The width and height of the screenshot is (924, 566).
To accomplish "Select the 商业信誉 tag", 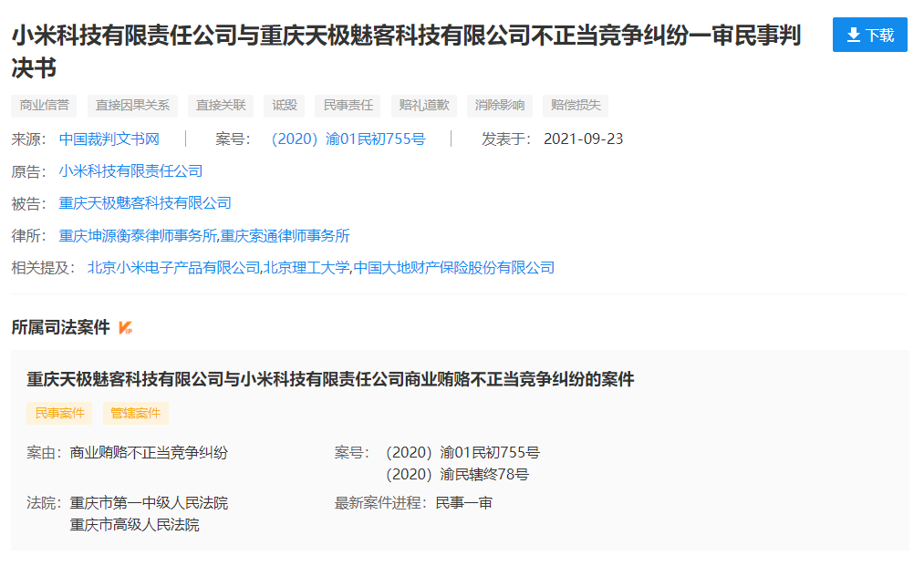I will pyautogui.click(x=44, y=106).
